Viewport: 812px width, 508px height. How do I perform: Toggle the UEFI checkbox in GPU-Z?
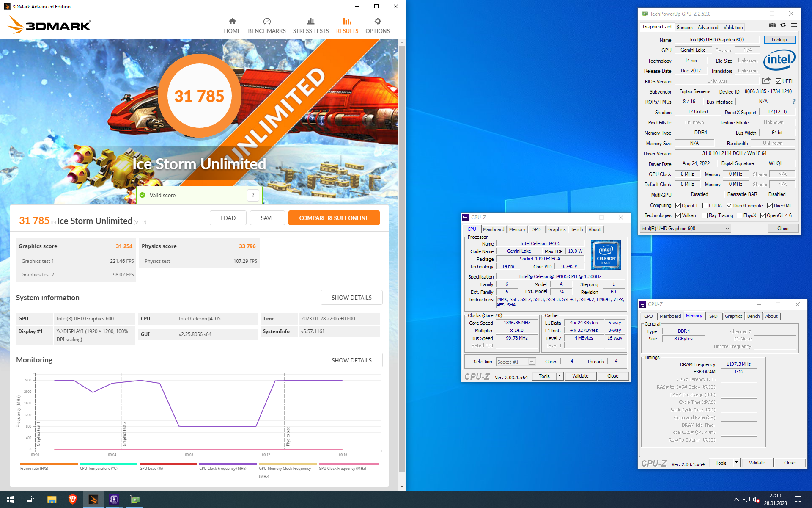click(778, 81)
